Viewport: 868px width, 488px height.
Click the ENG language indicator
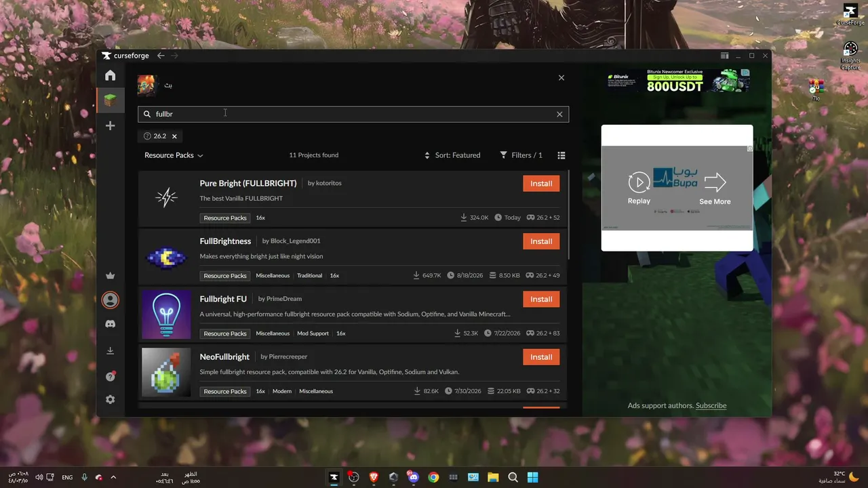(x=67, y=478)
